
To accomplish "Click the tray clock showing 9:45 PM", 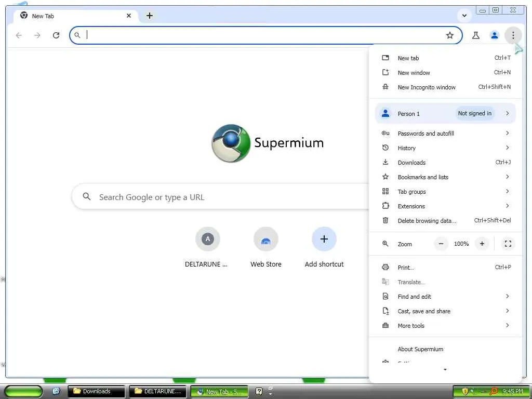I will (513, 392).
